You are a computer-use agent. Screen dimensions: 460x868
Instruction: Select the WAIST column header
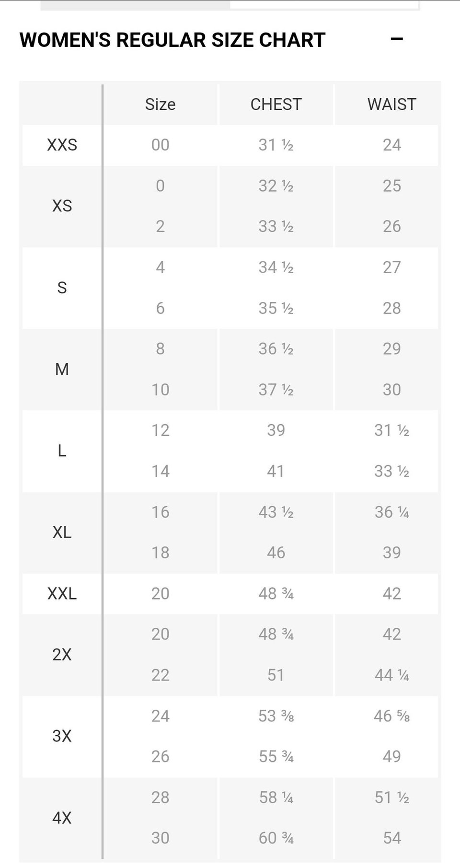pyautogui.click(x=391, y=104)
